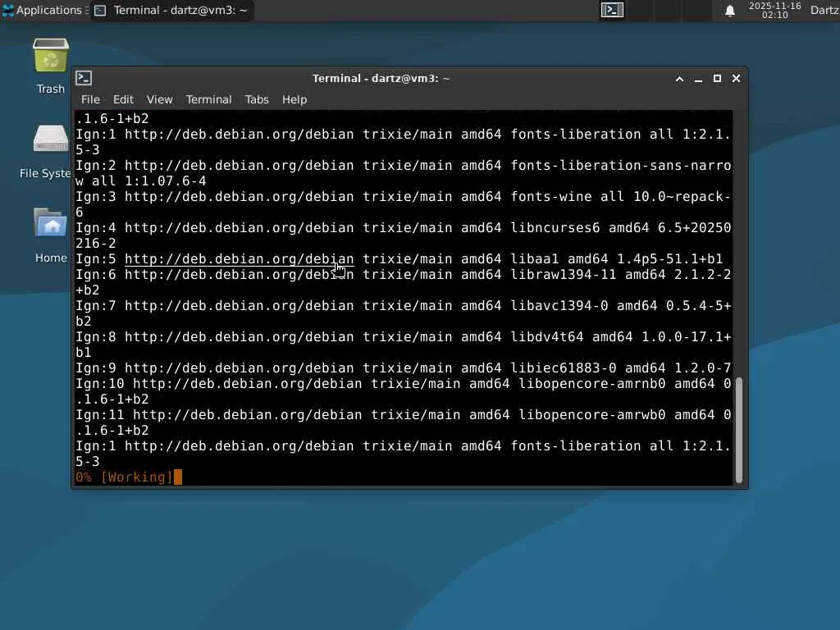840x630 pixels.
Task: Click the 'libavc1394-0' package name text
Action: pos(559,305)
